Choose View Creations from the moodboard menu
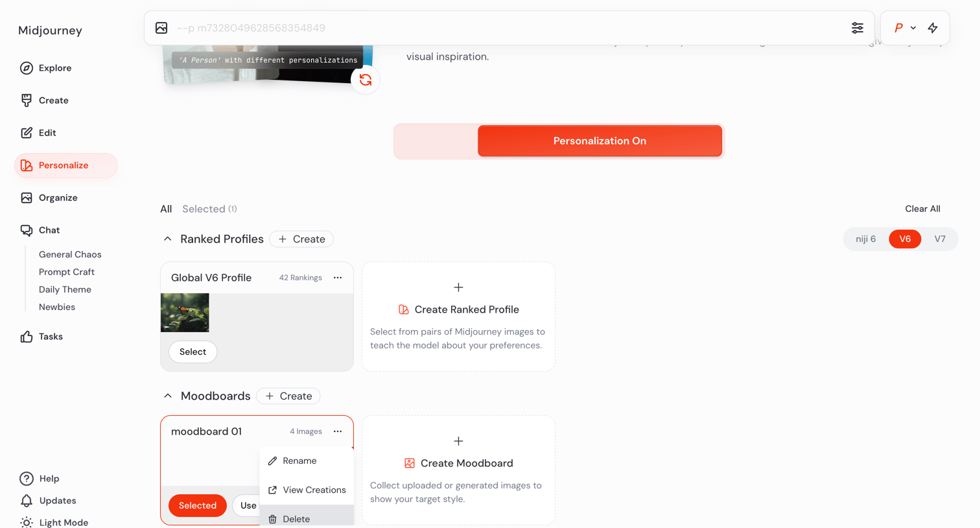 click(307, 490)
